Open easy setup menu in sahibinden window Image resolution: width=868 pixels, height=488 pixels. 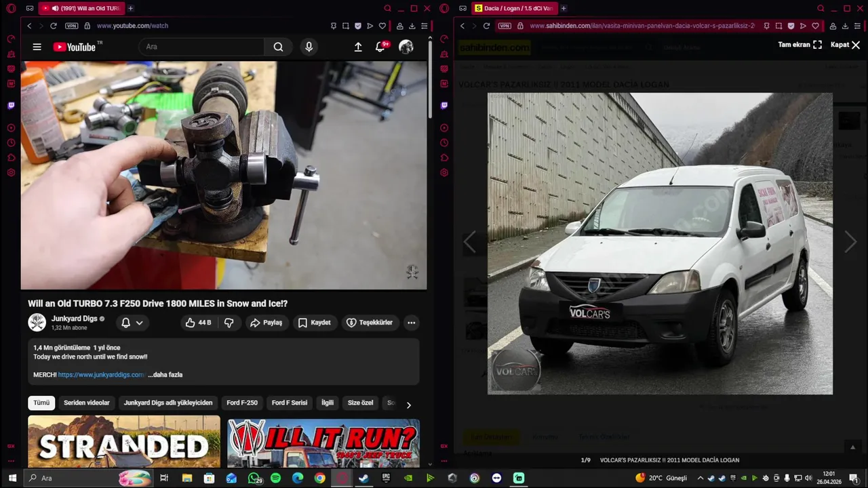[857, 26]
